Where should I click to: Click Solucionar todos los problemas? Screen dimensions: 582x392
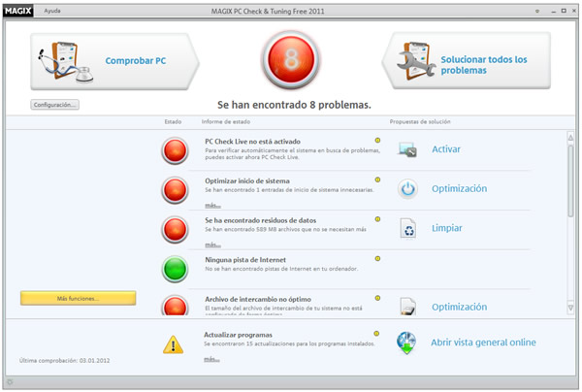coord(467,60)
